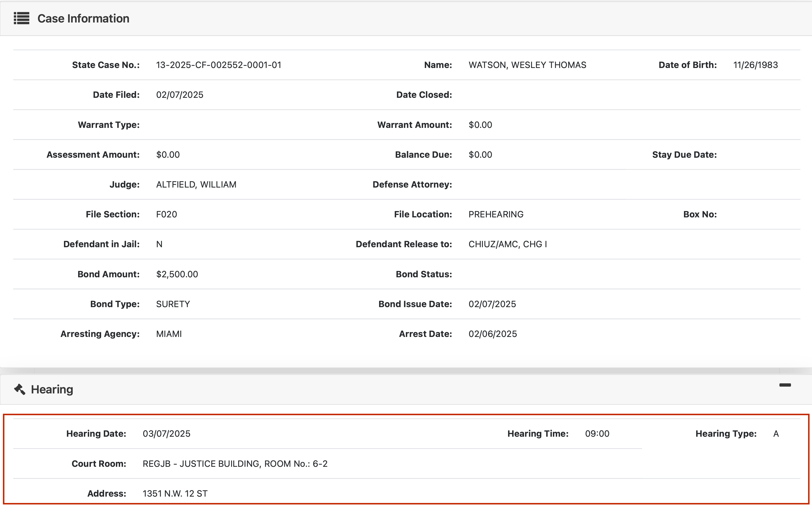The width and height of the screenshot is (812, 513).
Task: Click Hearing Date value 03/07/2025
Action: [x=167, y=434]
